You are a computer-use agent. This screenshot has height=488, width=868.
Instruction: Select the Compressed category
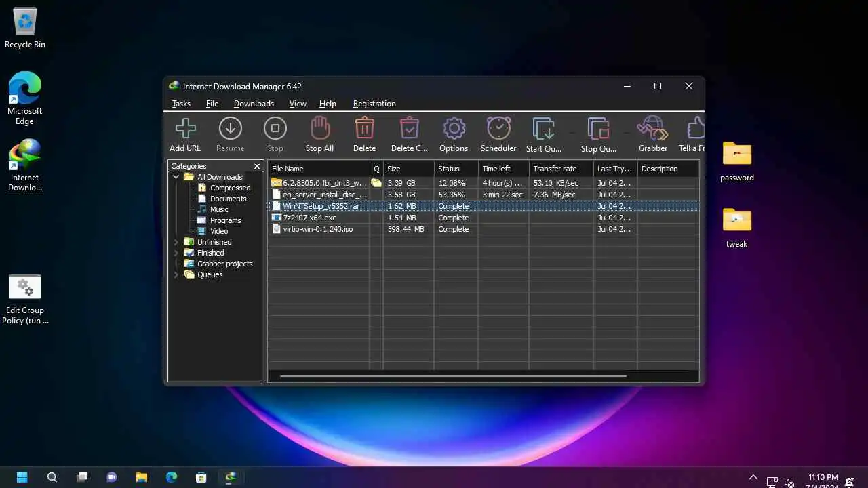coord(230,188)
